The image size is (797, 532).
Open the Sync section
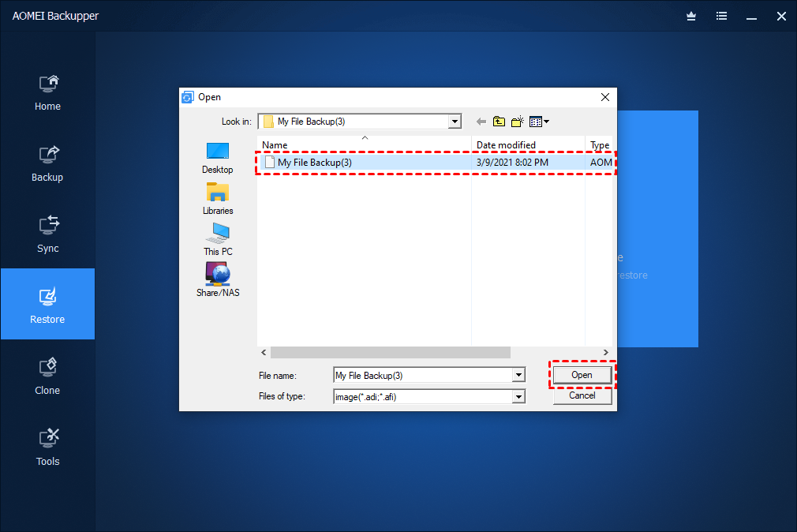click(47, 234)
